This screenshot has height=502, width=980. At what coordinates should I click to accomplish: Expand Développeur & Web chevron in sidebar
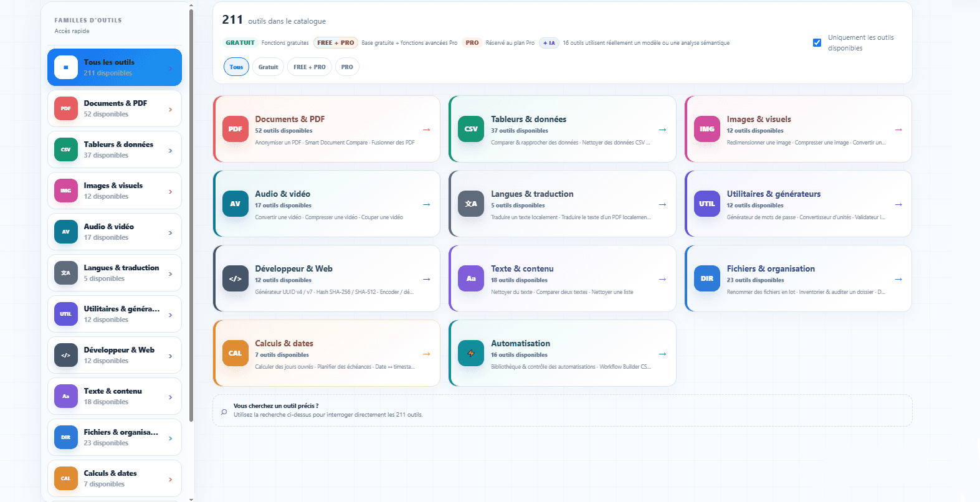(170, 356)
